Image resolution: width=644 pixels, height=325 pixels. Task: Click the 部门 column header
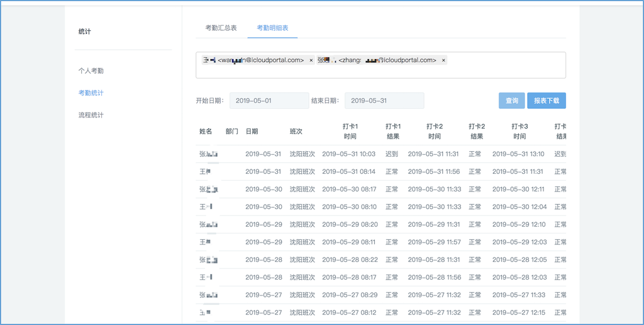coord(231,132)
